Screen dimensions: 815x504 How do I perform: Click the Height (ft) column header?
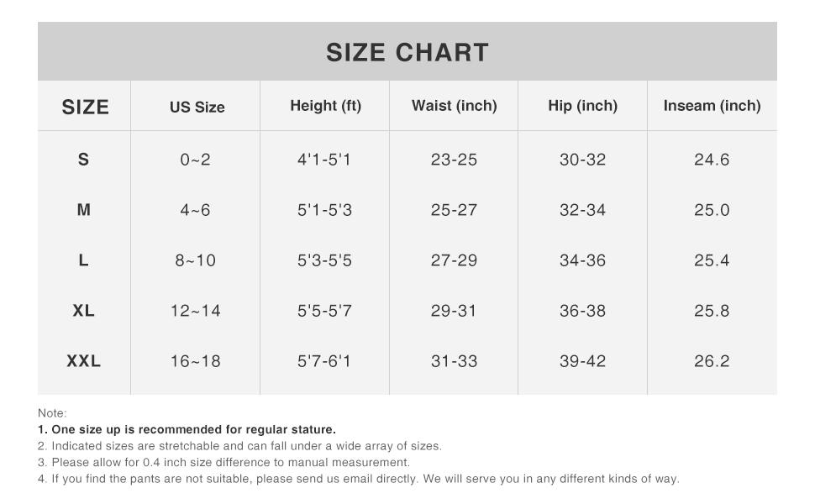(x=325, y=106)
